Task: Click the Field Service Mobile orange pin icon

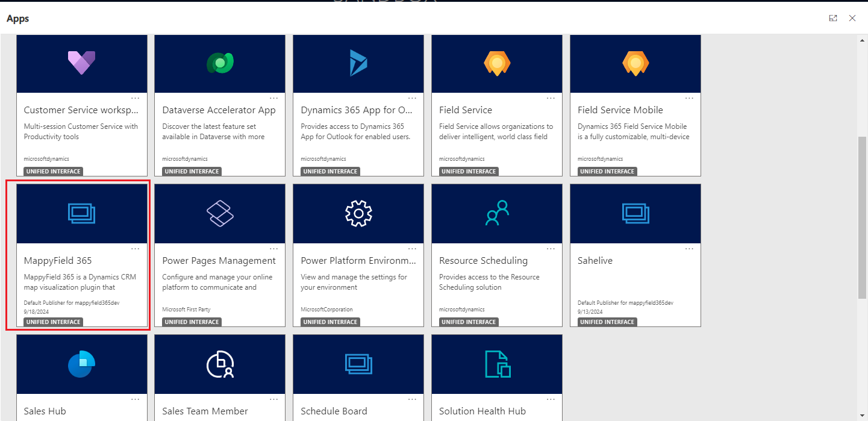Action: tap(635, 63)
